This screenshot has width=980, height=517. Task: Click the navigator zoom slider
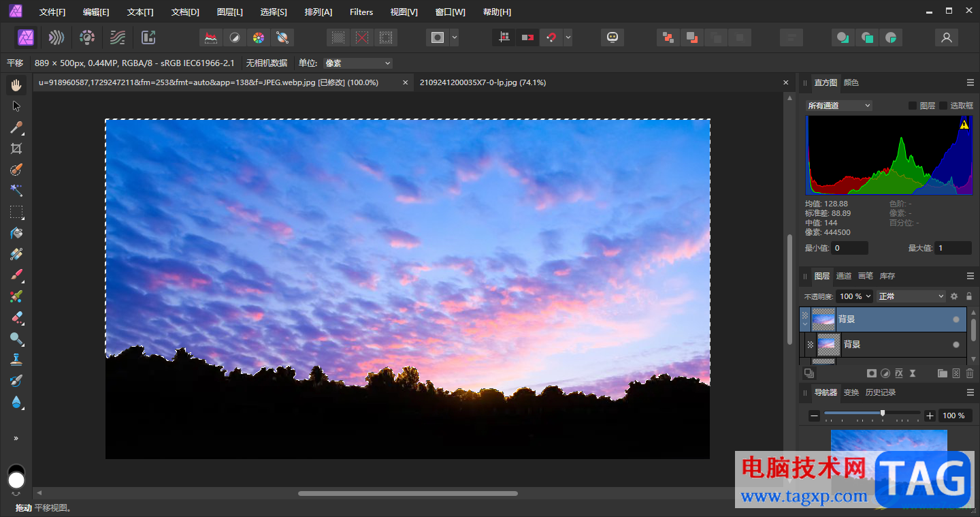point(883,413)
